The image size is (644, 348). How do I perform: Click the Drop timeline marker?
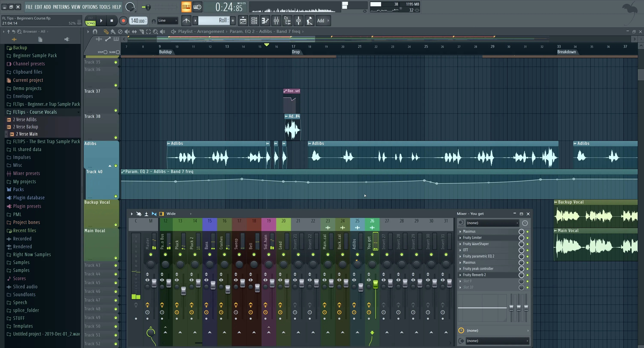pos(296,52)
